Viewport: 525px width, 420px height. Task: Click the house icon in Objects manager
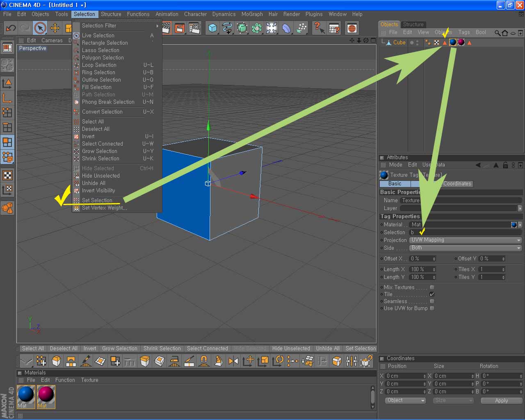coord(505,32)
